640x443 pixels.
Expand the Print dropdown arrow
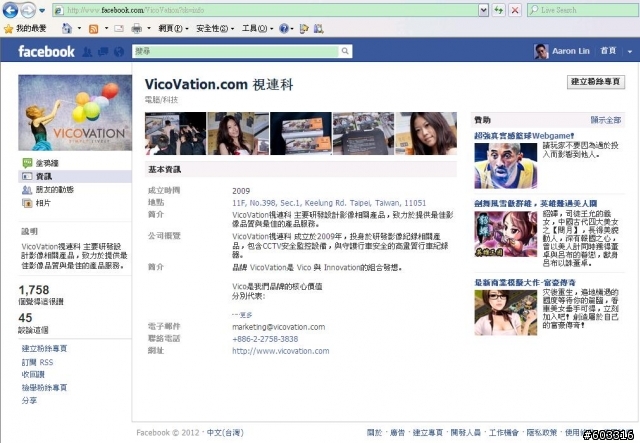149,29
